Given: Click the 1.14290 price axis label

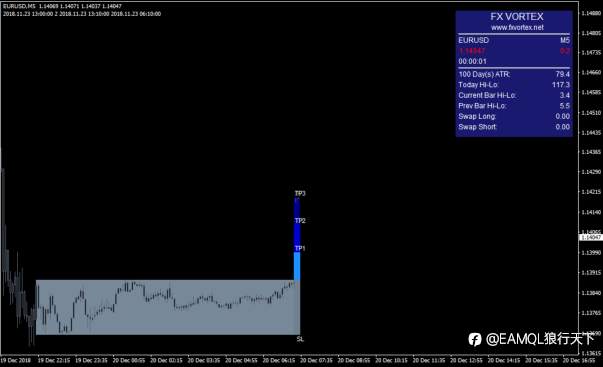Looking at the screenshot, I should tap(591, 172).
